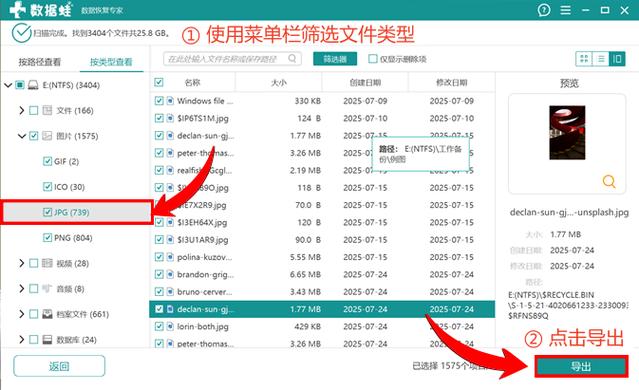Uncheck the ICO (30) checkbox
Image resolution: width=639 pixels, height=390 pixels.
pos(47,187)
